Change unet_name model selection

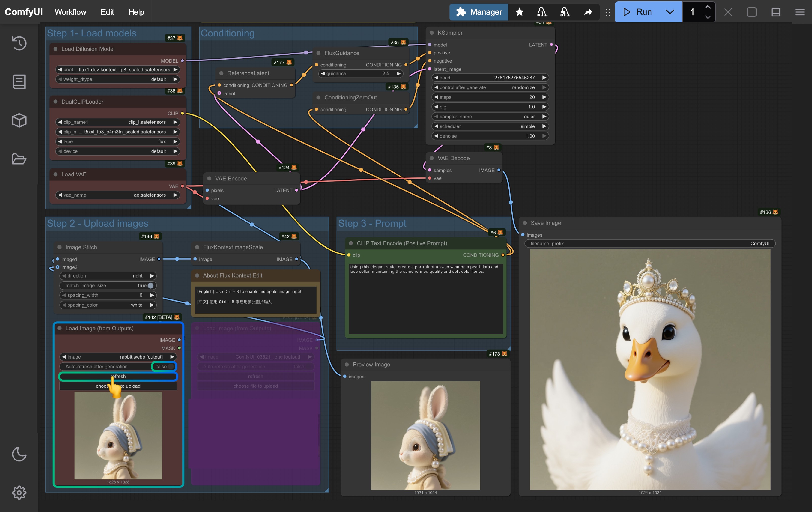coord(117,69)
